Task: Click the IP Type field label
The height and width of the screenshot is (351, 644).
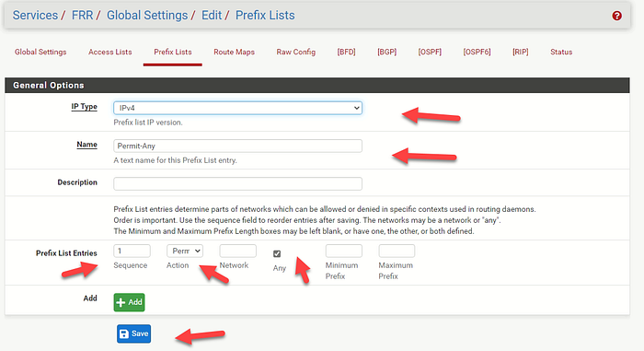Action: (x=85, y=107)
